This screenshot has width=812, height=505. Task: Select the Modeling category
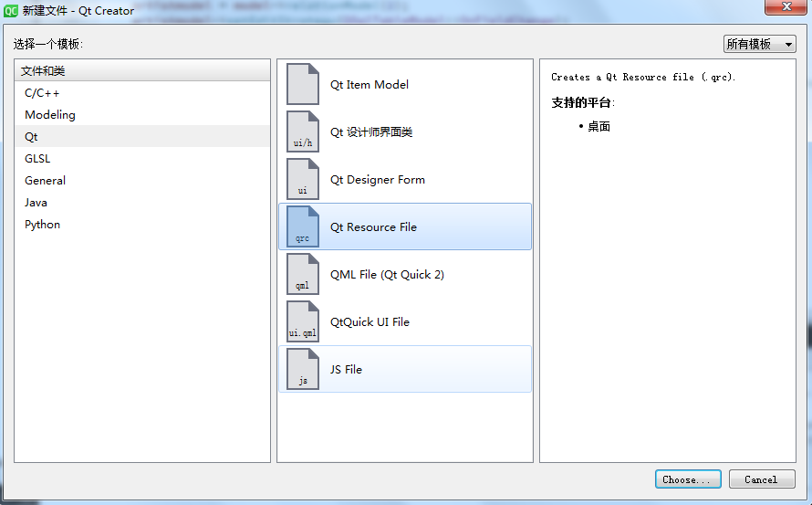(x=142, y=114)
